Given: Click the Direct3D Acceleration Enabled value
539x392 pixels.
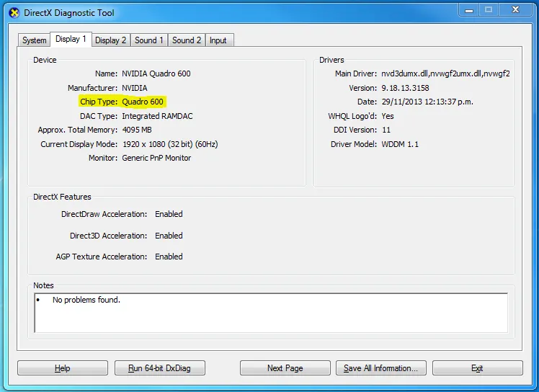Looking at the screenshot, I should (169, 236).
